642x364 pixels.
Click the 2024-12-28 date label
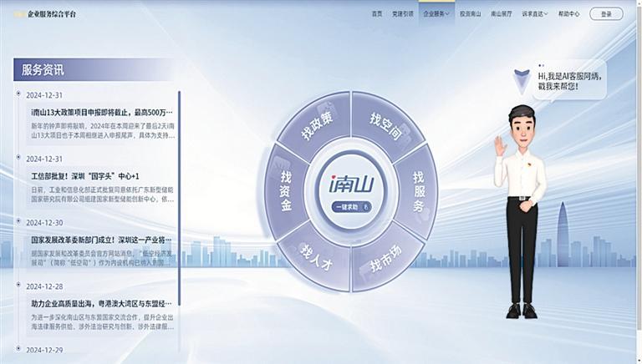click(x=44, y=286)
